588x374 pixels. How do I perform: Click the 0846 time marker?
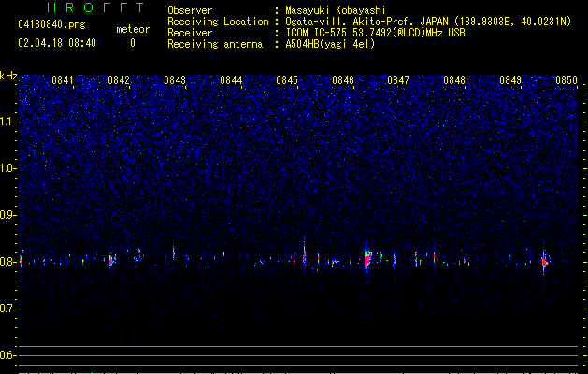click(x=343, y=80)
